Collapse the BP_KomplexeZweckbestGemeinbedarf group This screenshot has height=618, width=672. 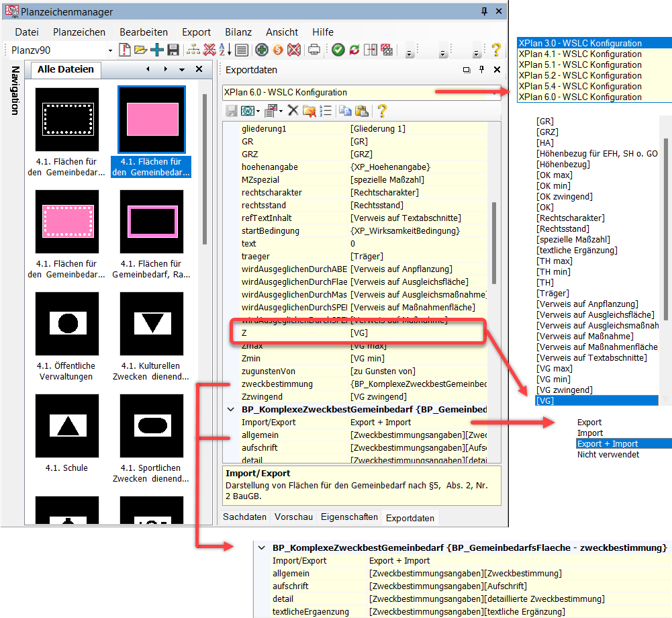[x=230, y=410]
